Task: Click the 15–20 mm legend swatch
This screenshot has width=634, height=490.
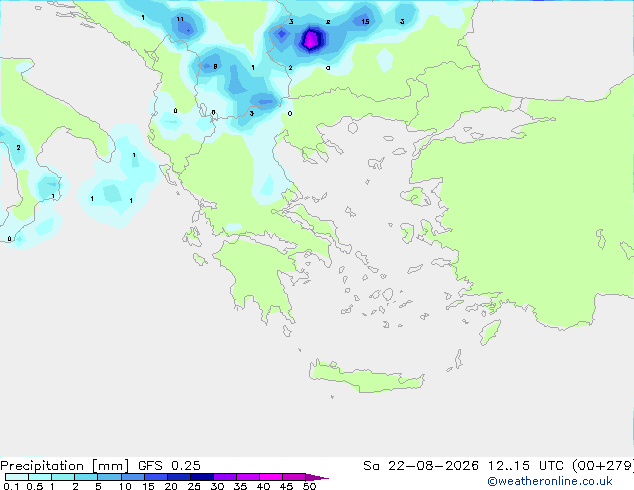Action: pyautogui.click(x=155, y=477)
